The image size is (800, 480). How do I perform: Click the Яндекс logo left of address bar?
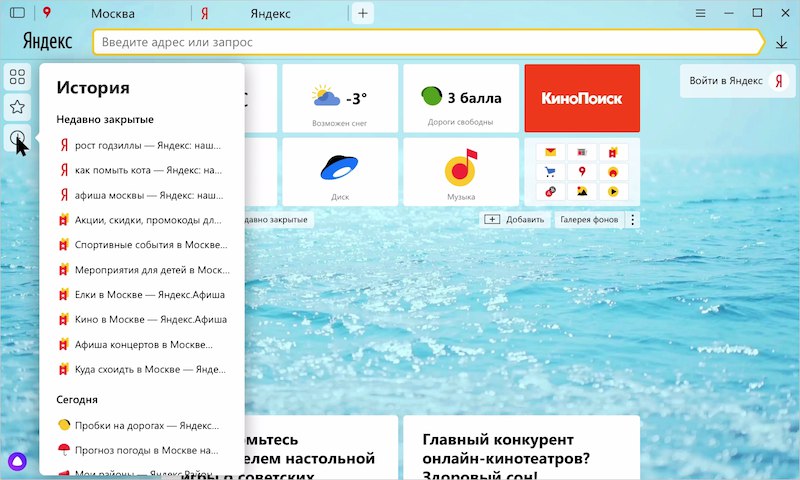(47, 42)
